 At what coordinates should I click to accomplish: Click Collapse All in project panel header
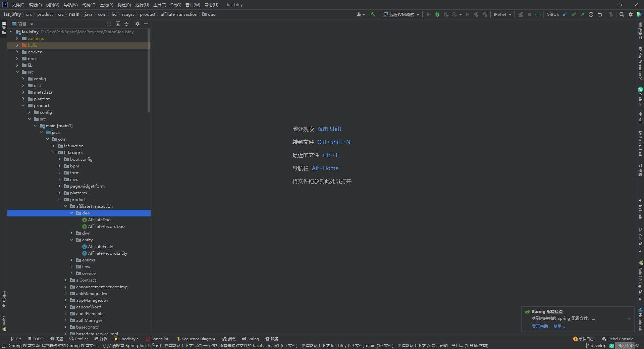(126, 24)
